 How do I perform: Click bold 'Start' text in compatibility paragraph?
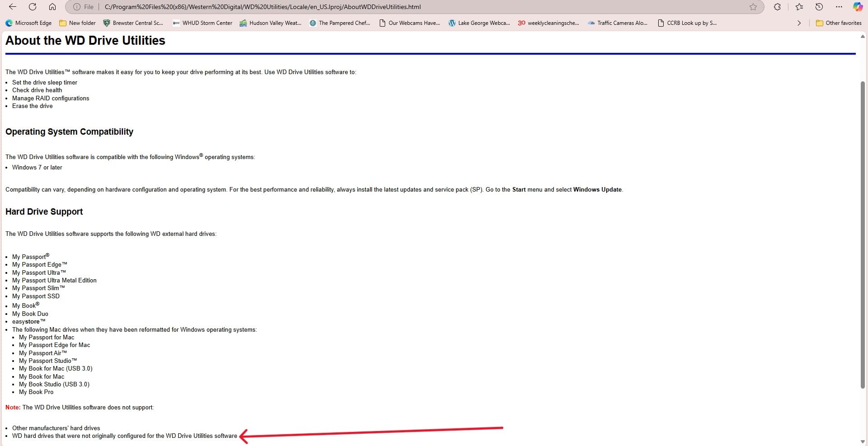(519, 190)
